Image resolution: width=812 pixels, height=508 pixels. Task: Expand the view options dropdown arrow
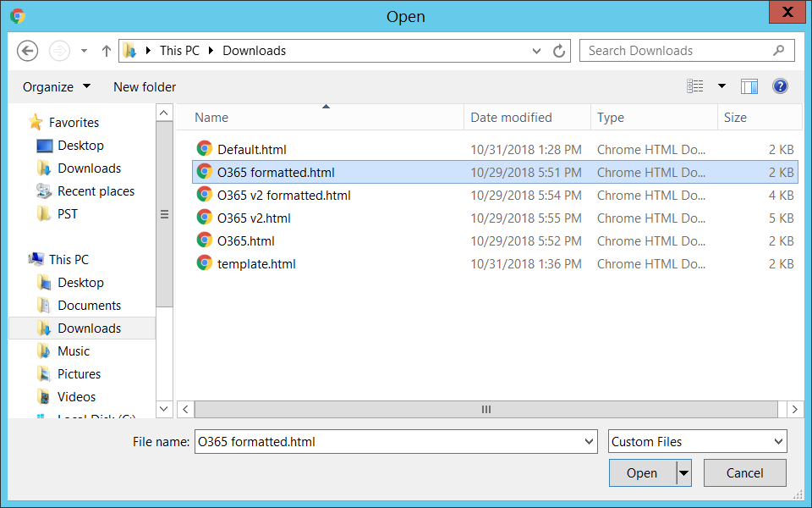click(721, 86)
